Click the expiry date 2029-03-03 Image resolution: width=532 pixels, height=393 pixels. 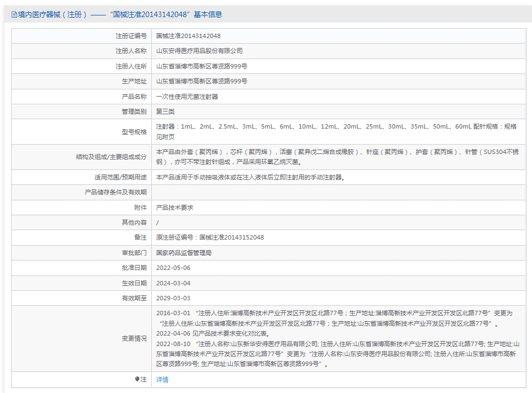point(173,298)
